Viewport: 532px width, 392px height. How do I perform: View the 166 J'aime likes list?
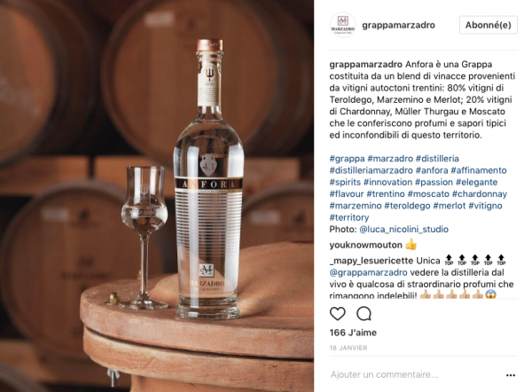coord(353,333)
